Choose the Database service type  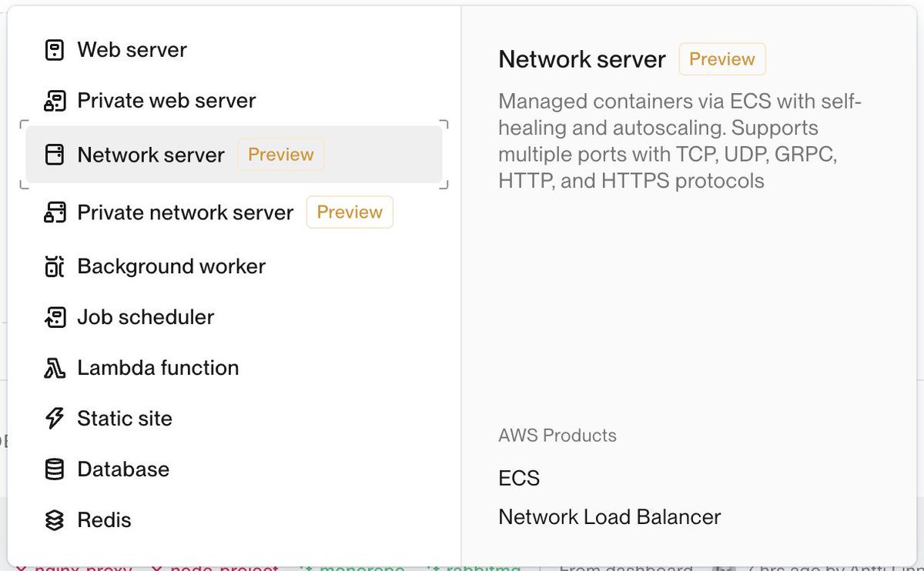point(123,469)
